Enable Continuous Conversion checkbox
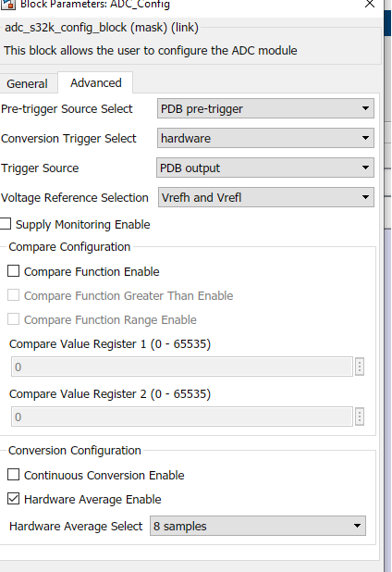 [14, 475]
